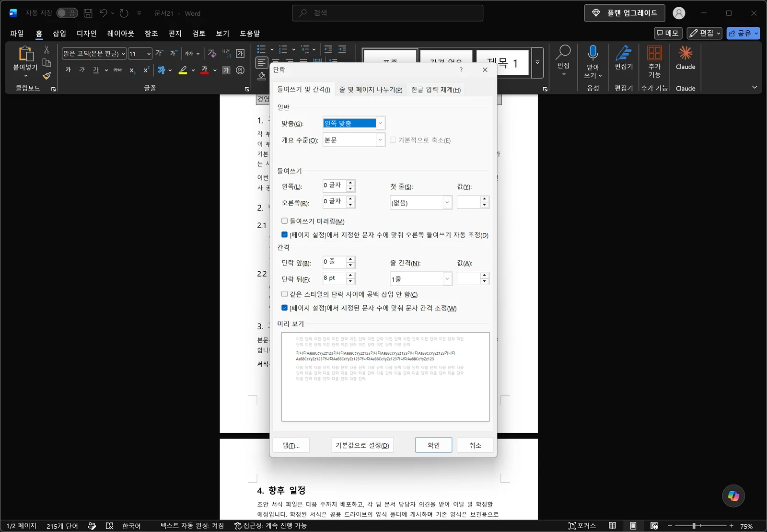767x532 pixels.
Task: Open the Copilot floating icon
Action: click(x=733, y=496)
